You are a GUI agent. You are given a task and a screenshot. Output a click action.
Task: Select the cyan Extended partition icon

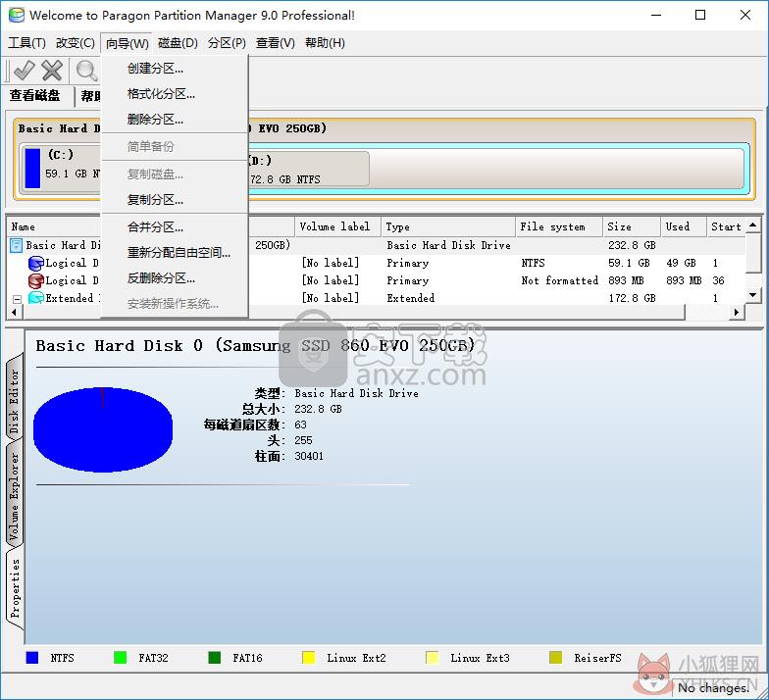[x=35, y=298]
